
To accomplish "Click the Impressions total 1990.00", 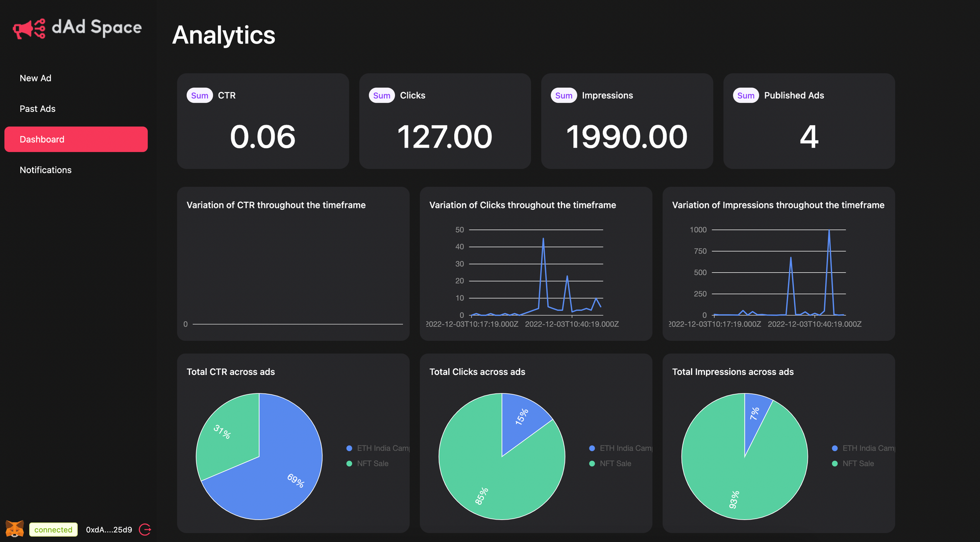I will [627, 137].
